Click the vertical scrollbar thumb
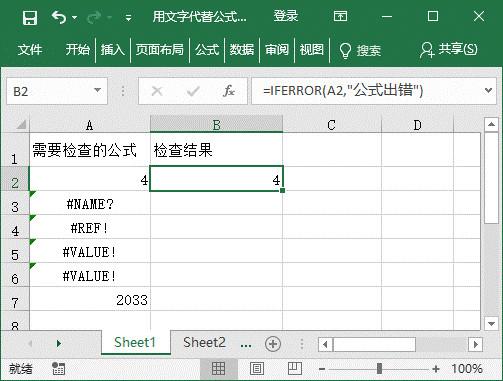The width and height of the screenshot is (503, 381). [491, 178]
